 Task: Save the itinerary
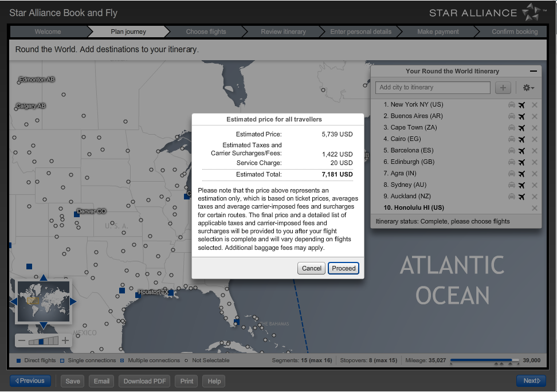(x=72, y=381)
